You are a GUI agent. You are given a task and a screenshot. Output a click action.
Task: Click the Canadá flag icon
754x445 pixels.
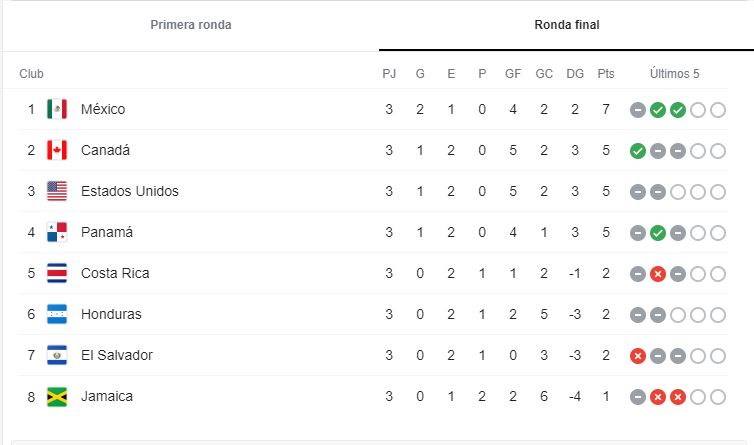click(57, 150)
